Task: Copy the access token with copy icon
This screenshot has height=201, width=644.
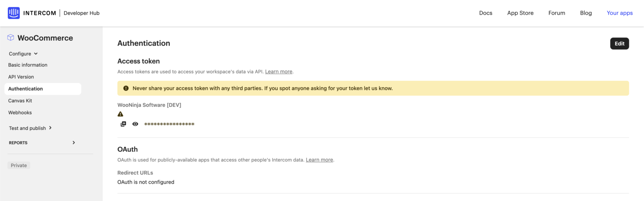Action: [x=123, y=124]
